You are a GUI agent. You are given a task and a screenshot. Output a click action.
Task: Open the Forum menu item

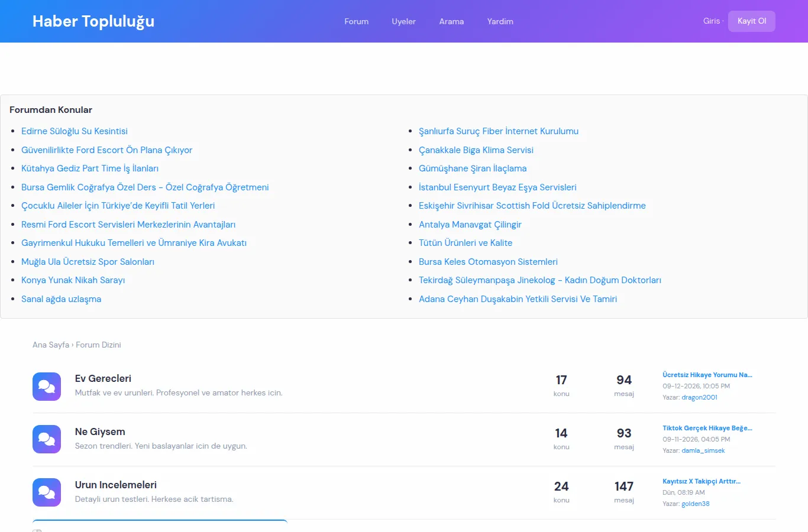357,21
